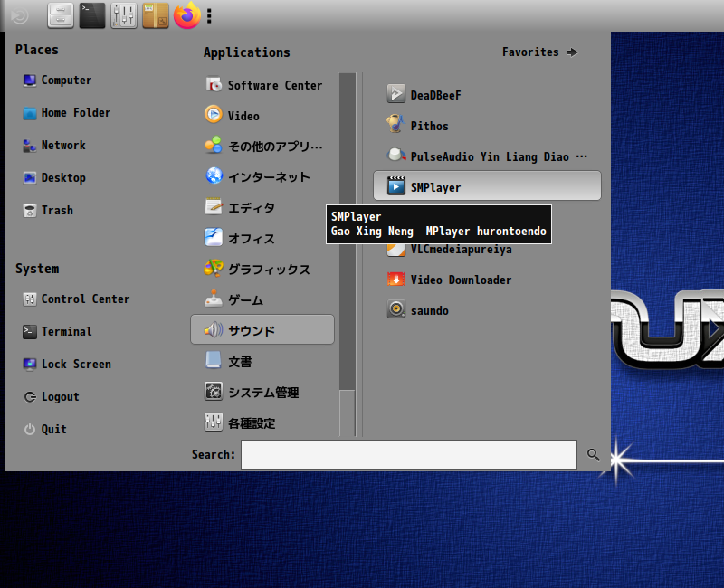724x588 pixels.
Task: Open Software Center
Action: pos(262,85)
